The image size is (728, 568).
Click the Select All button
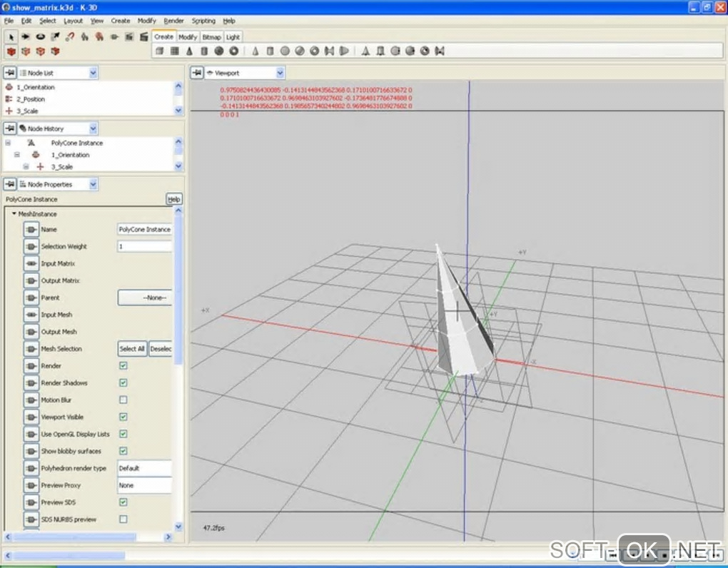[x=132, y=349]
